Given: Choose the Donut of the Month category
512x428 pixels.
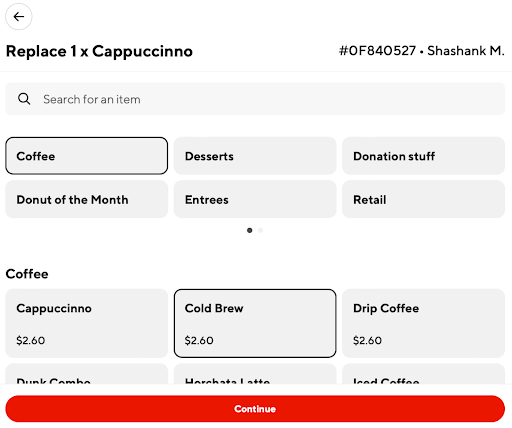Looking at the screenshot, I should pyautogui.click(x=86, y=199).
